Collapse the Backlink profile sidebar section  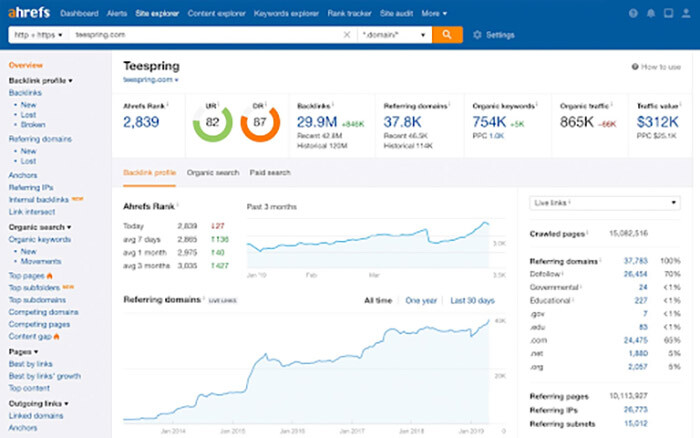click(41, 80)
